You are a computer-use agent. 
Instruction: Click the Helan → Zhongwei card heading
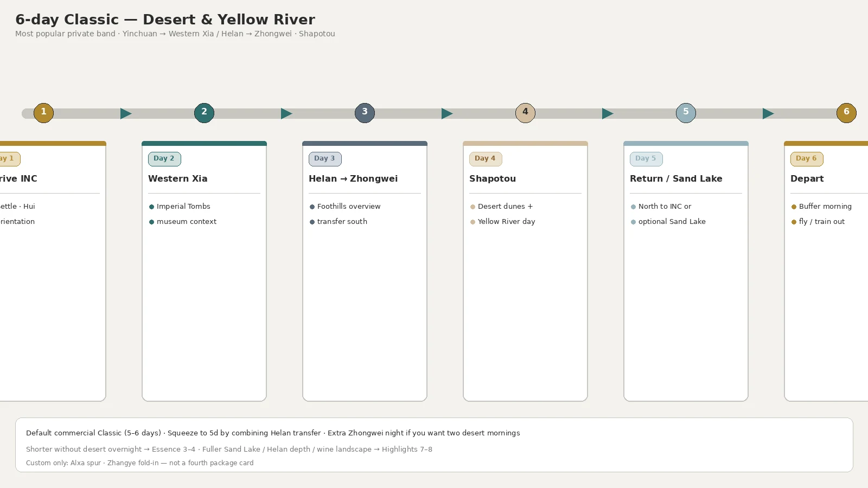(353, 178)
